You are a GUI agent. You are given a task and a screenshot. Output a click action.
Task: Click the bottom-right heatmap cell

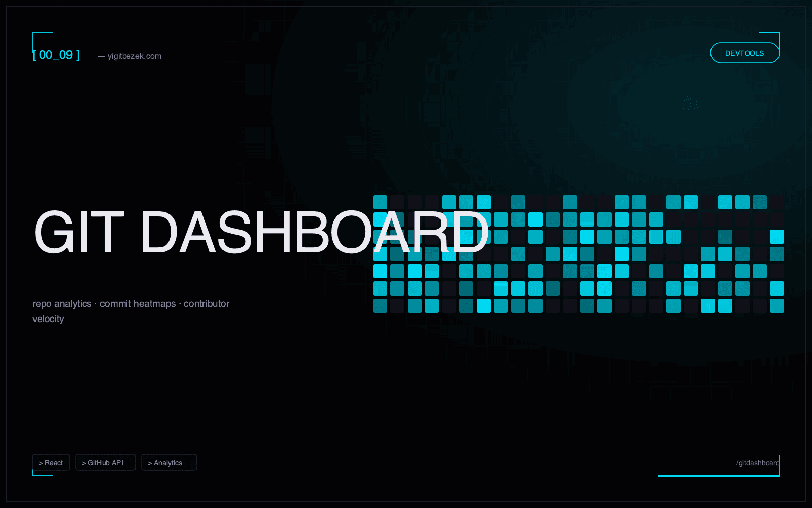tap(777, 306)
